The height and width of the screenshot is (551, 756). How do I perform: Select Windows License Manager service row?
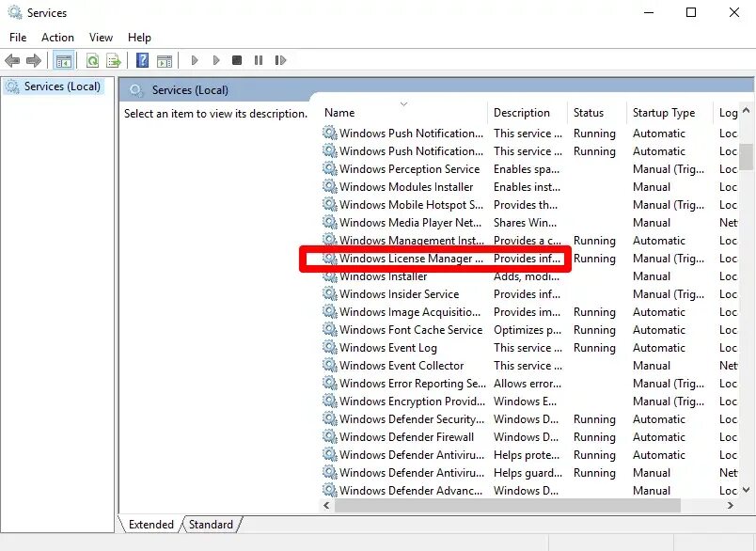click(x=529, y=259)
